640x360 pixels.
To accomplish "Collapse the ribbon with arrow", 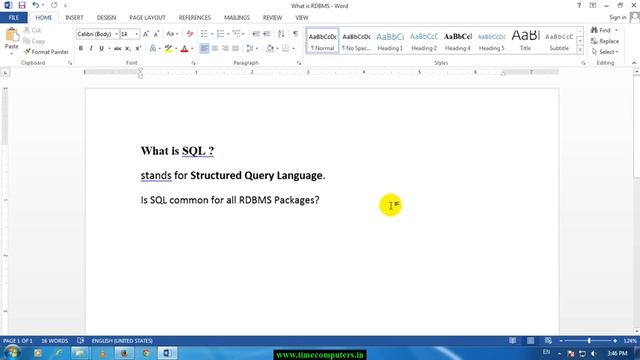I will coord(634,63).
